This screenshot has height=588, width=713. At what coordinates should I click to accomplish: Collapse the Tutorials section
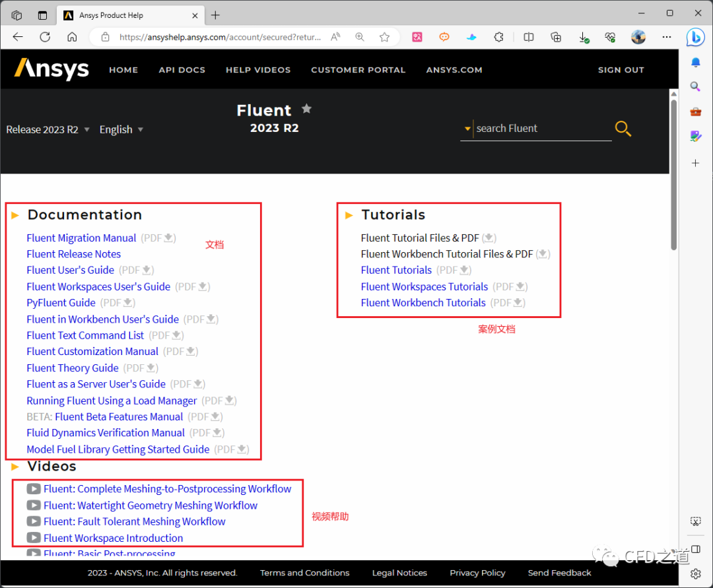pos(349,215)
